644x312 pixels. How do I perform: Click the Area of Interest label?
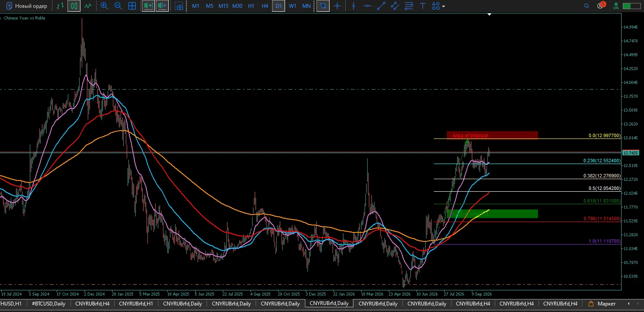(x=470, y=136)
